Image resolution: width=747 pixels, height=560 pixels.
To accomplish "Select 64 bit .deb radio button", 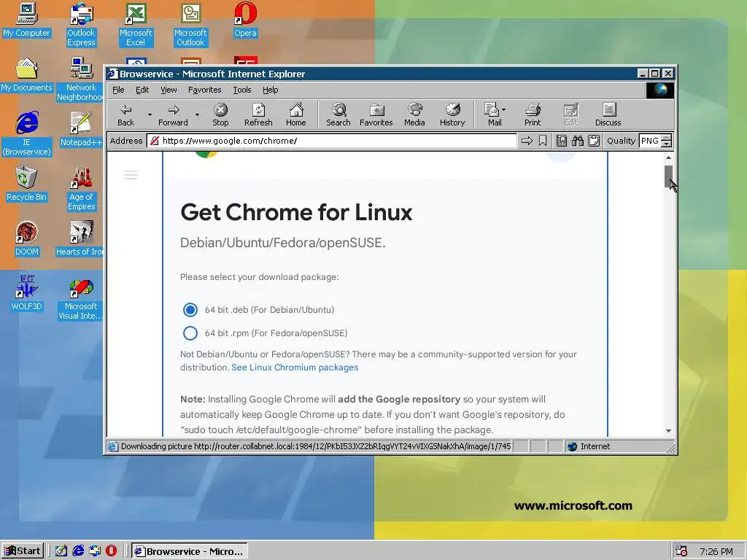I will [190, 310].
